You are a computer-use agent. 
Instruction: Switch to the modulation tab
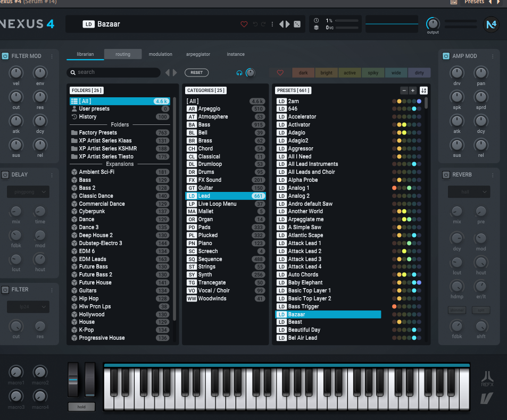[160, 54]
